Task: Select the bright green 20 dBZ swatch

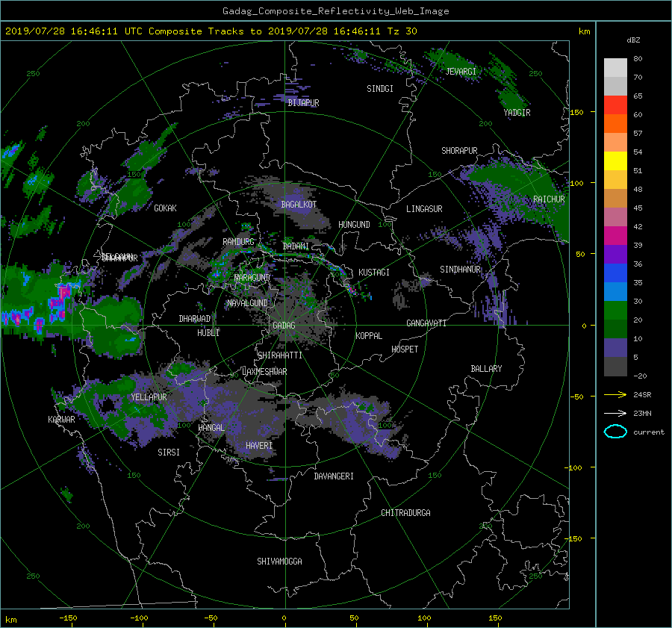Action: [x=615, y=311]
